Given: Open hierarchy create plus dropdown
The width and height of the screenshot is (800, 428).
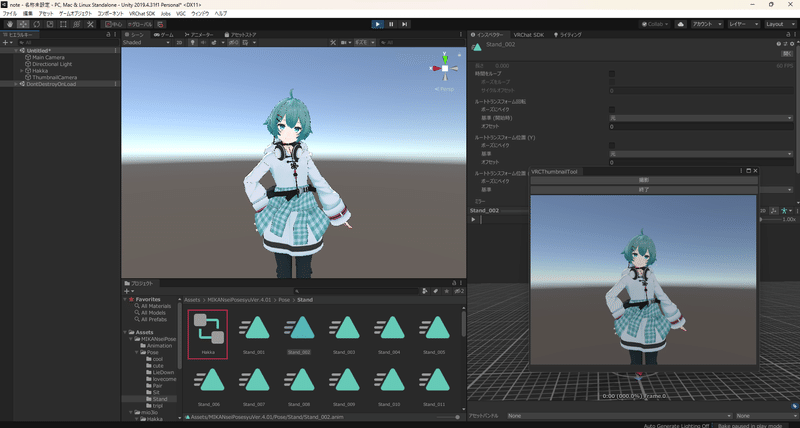Looking at the screenshot, I should click(7, 42).
